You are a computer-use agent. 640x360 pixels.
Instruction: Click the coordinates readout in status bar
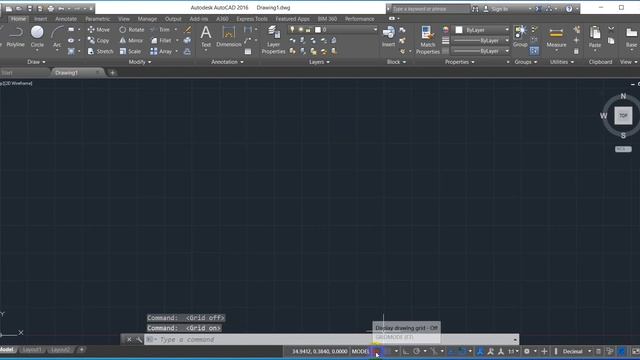(x=319, y=351)
